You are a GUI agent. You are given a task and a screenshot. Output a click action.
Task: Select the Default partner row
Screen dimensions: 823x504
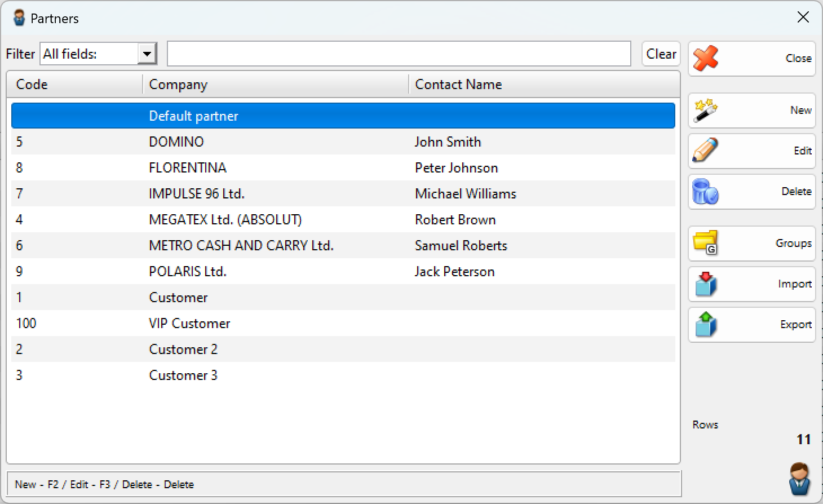click(x=343, y=116)
